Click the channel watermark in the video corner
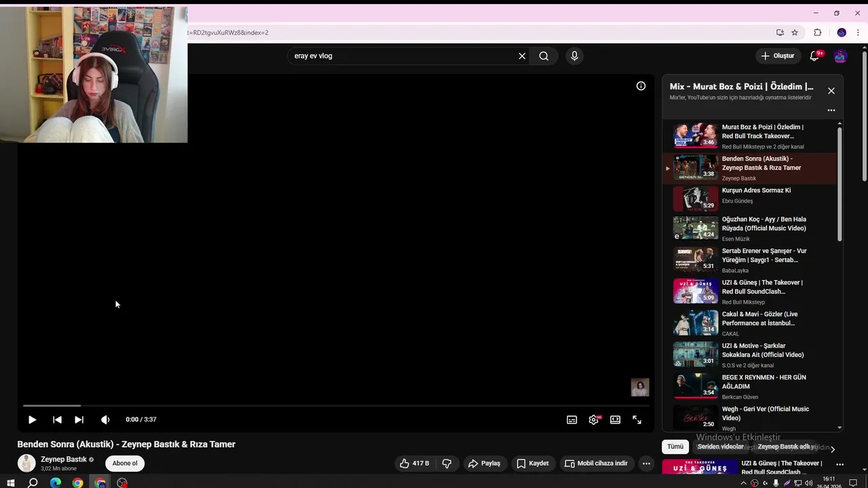This screenshot has height=488, width=868. 640,387
